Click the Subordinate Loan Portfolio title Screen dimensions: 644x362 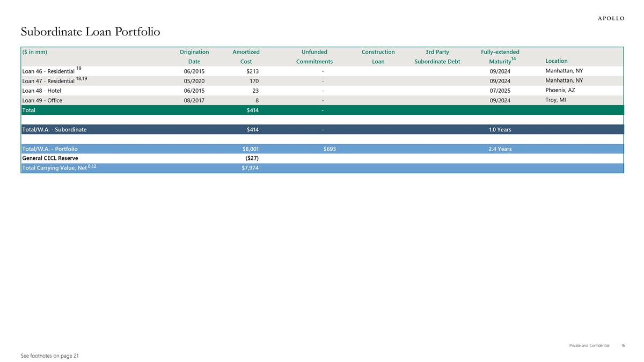[90, 32]
